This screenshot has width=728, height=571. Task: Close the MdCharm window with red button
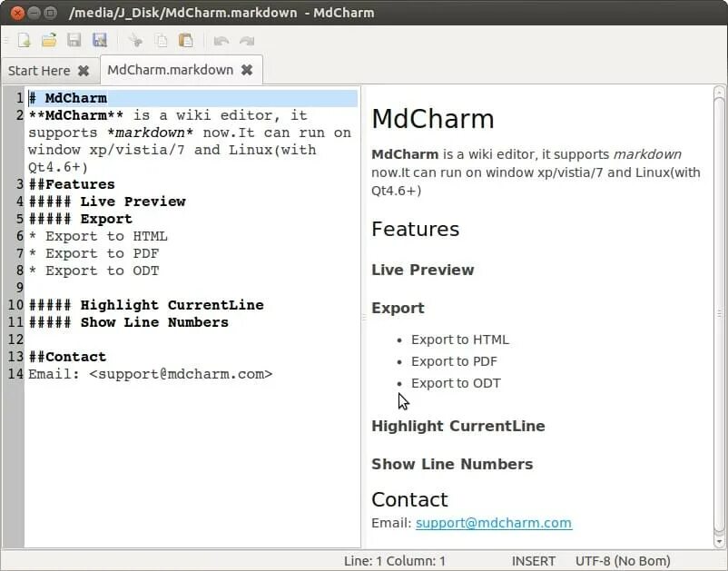(x=17, y=13)
